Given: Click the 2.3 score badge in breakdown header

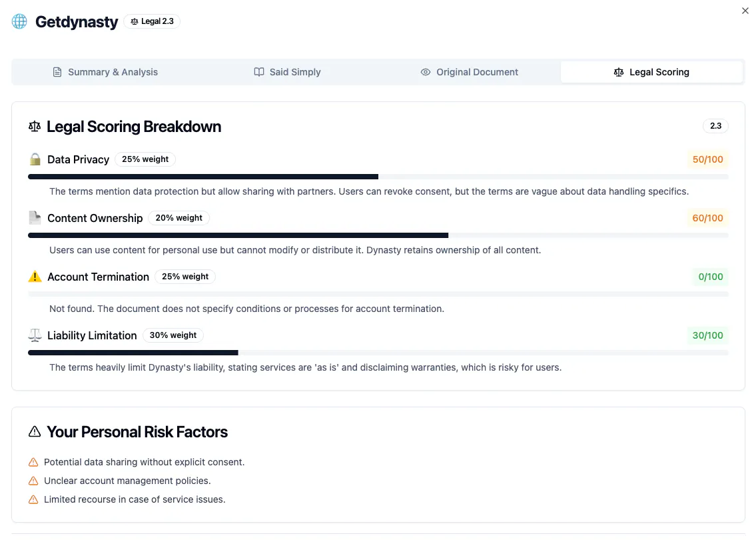Looking at the screenshot, I should coord(715,126).
